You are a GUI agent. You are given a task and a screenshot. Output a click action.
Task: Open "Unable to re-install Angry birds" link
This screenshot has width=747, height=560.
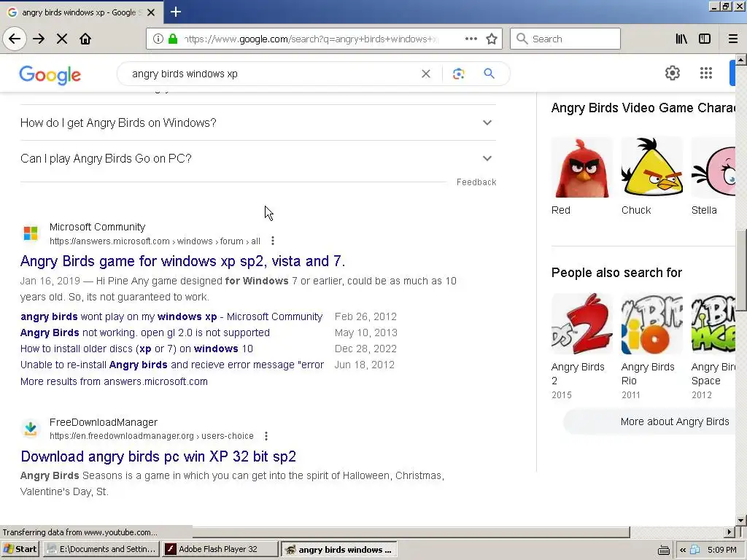click(x=172, y=365)
